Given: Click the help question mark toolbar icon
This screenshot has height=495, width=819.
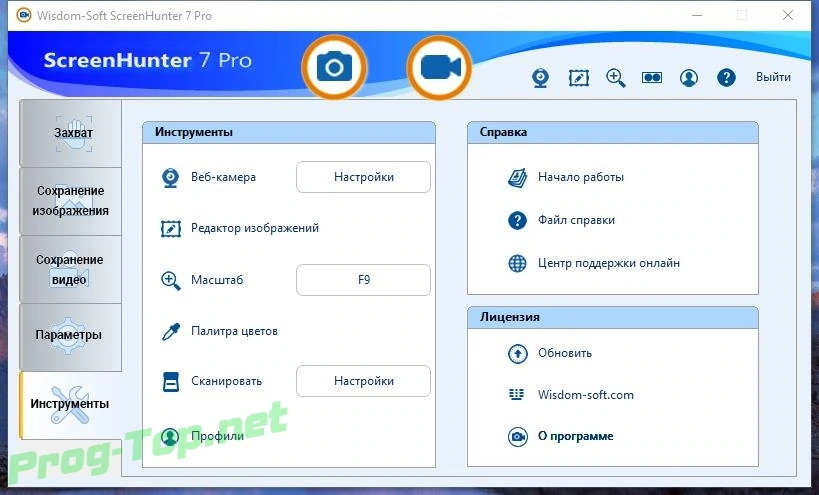Looking at the screenshot, I should point(726,78).
